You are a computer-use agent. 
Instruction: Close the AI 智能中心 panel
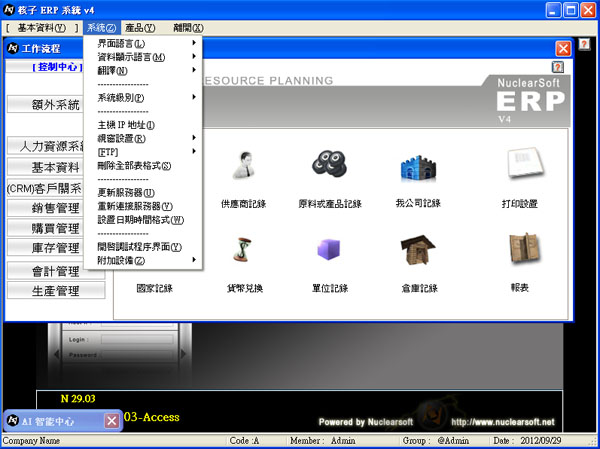(112, 421)
